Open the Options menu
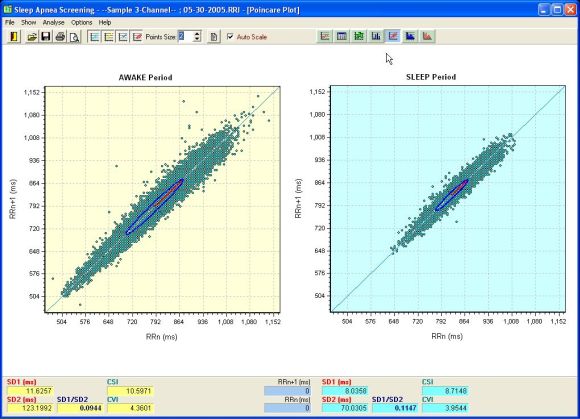This screenshot has width=580, height=419. 82,23
